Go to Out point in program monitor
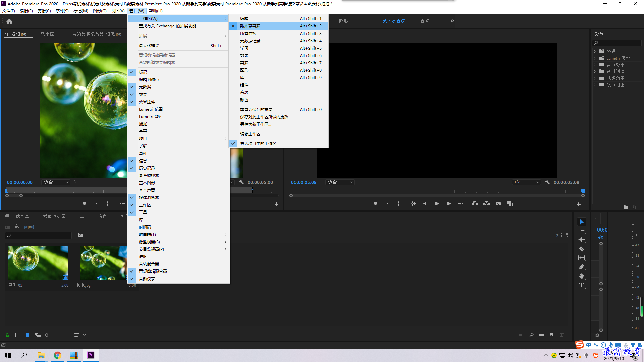This screenshot has height=362, width=644. click(460, 204)
